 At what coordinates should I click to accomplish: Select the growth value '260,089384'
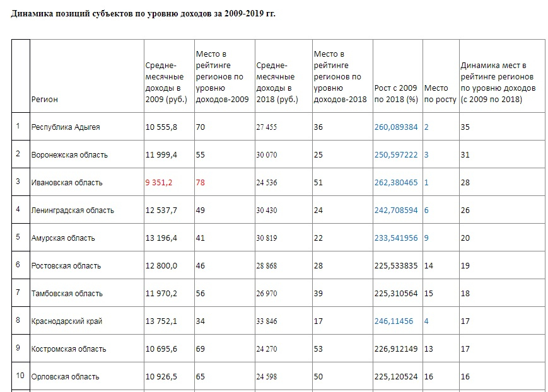tap(396, 127)
